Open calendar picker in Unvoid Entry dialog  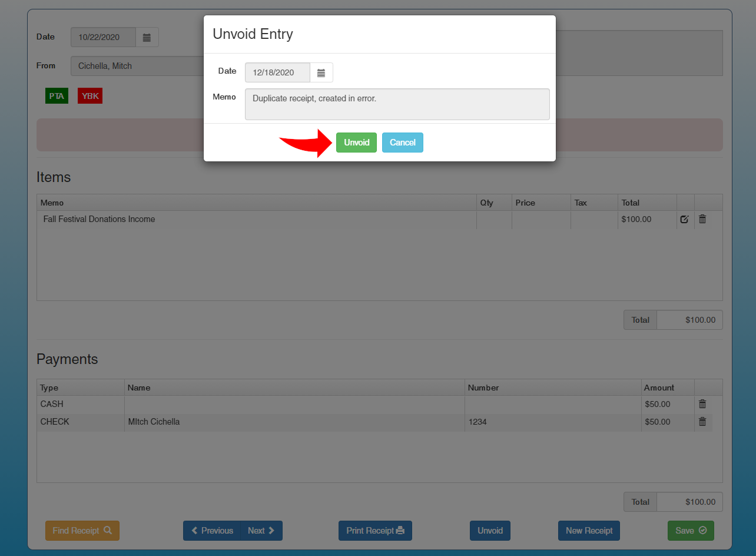coord(321,72)
